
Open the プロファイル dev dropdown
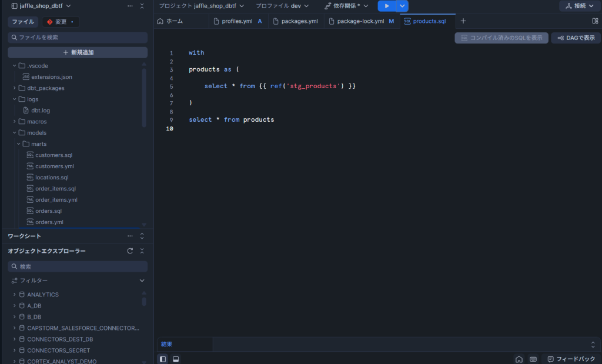click(282, 6)
